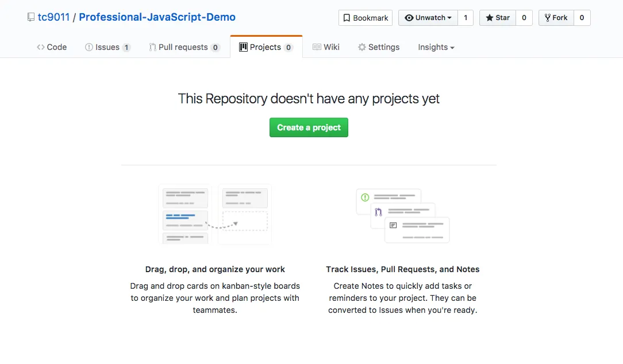This screenshot has height=364, width=623.
Task: Star this repository
Action: [498, 18]
